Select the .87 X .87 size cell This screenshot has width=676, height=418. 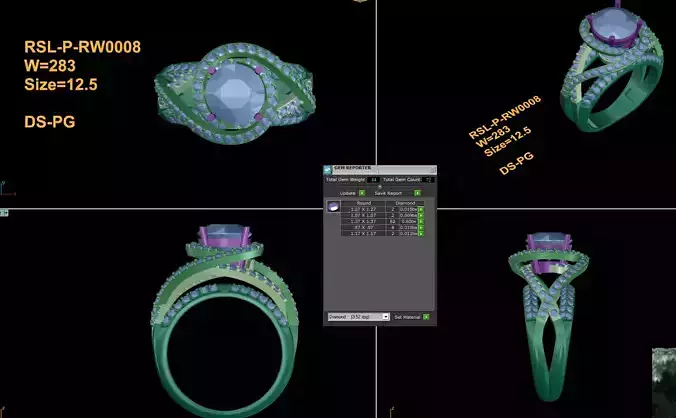(x=363, y=228)
